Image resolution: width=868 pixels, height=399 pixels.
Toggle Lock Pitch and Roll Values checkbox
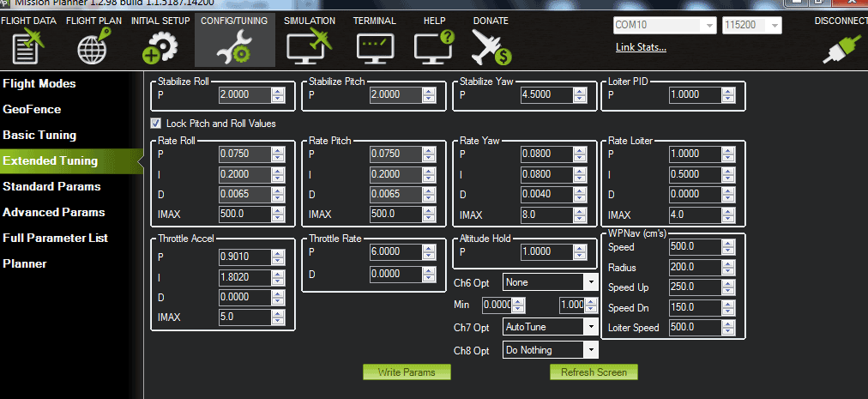pyautogui.click(x=155, y=123)
